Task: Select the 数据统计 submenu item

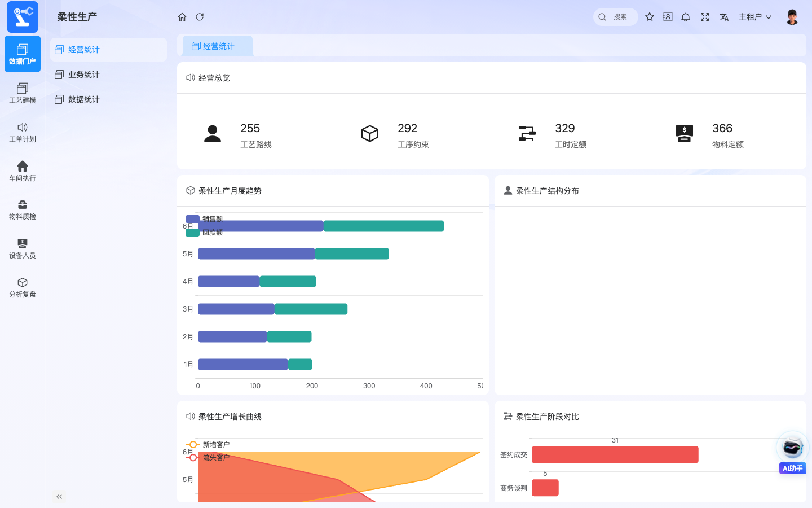Action: pyautogui.click(x=108, y=99)
